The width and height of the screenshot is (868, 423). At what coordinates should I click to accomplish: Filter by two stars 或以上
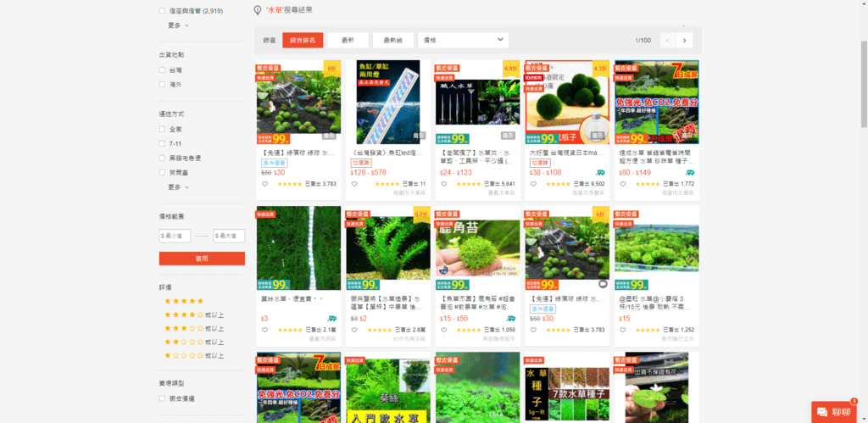click(x=194, y=342)
